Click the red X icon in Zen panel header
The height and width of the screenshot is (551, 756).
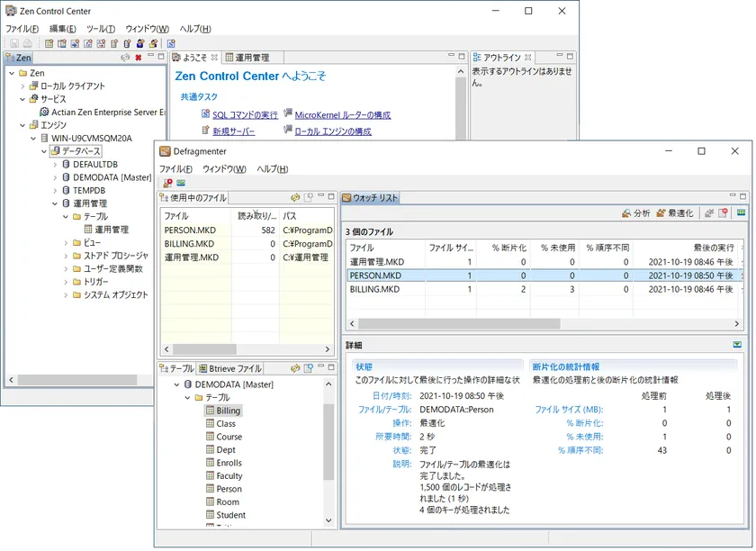tap(138, 58)
